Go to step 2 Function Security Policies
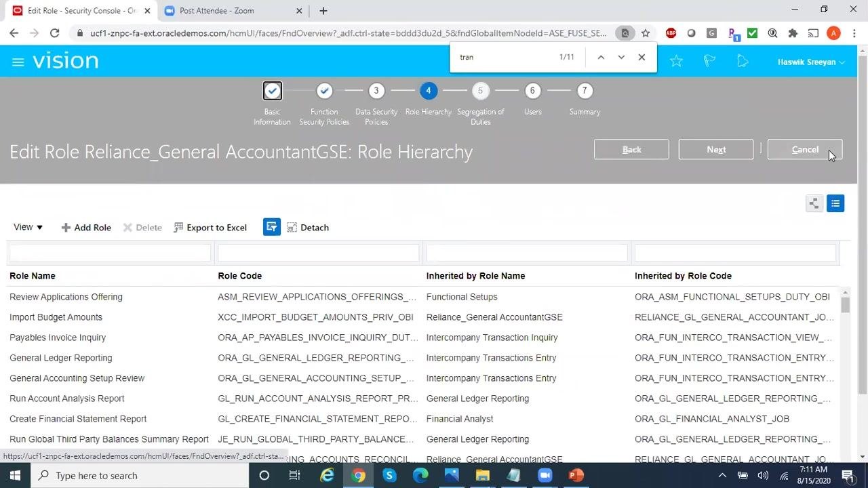This screenshot has height=488, width=868. pos(324,91)
